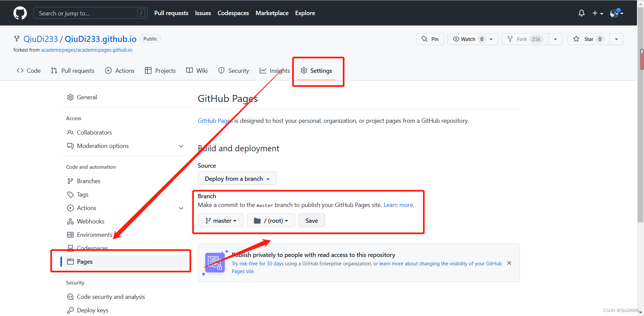The width and height of the screenshot is (644, 316).
Task: Switch to the repository Pull requests tab
Action: 73,70
